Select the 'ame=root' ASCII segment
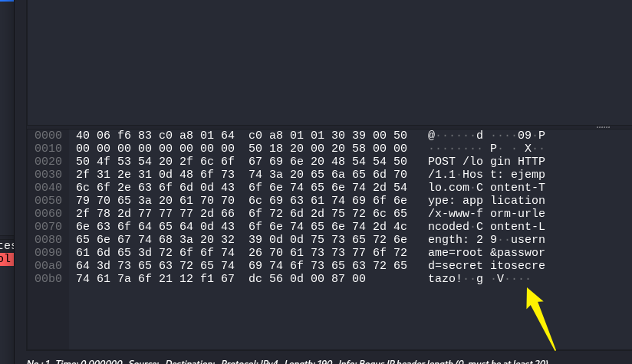The width and height of the screenshot is (632, 364). coord(455,252)
